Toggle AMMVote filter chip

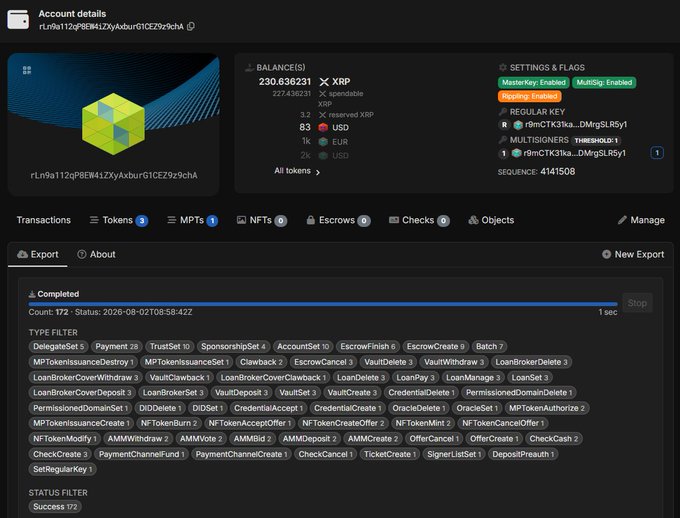point(201,439)
